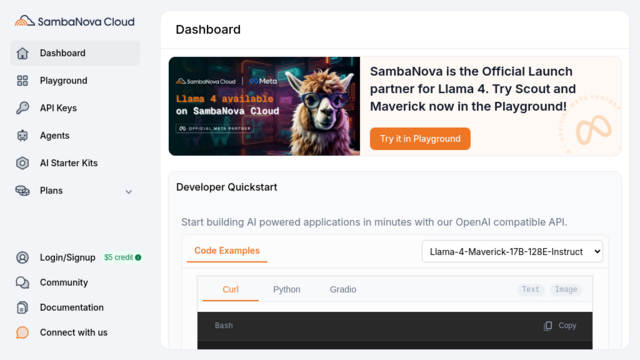The height and width of the screenshot is (360, 640).
Task: Click the orange Connect with us icon
Action: click(x=22, y=333)
